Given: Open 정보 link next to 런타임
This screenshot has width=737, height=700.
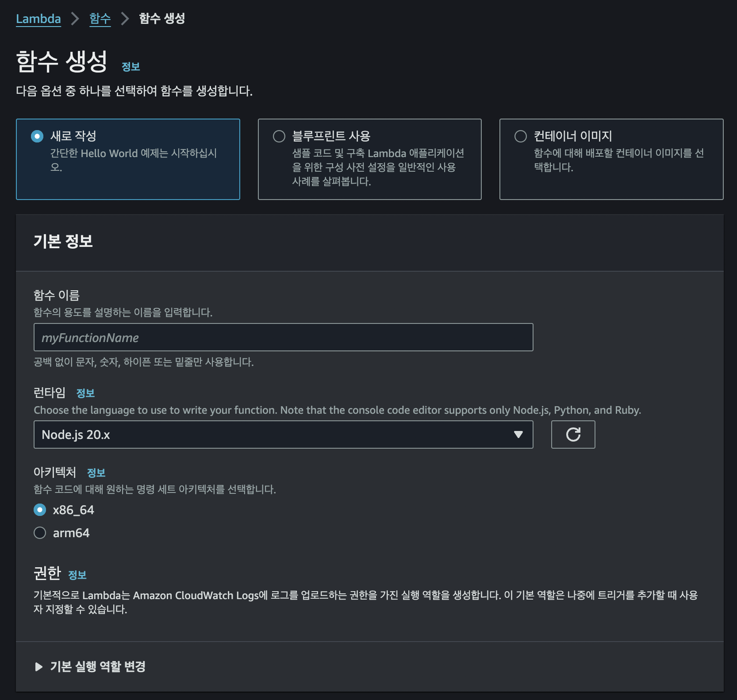Looking at the screenshot, I should [85, 393].
